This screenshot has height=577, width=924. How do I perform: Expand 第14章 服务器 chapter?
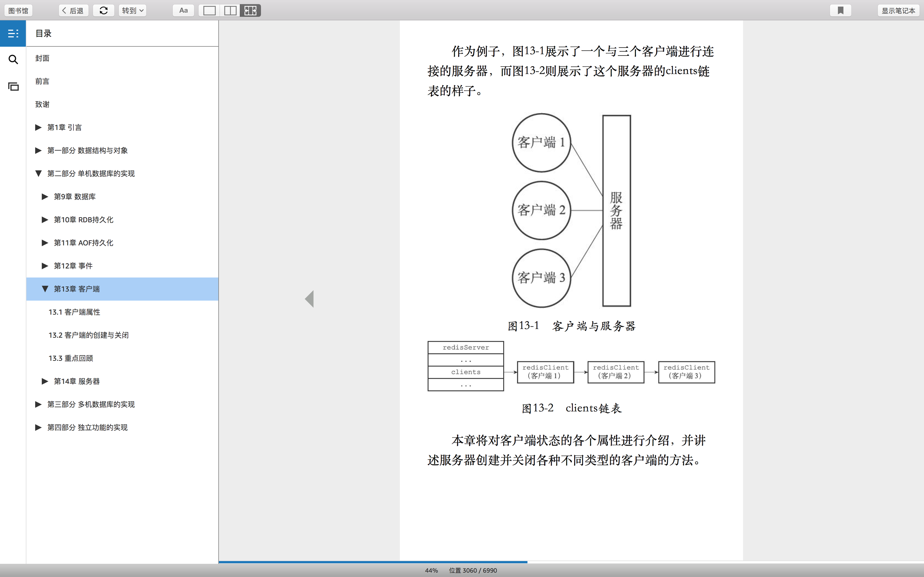(x=45, y=381)
